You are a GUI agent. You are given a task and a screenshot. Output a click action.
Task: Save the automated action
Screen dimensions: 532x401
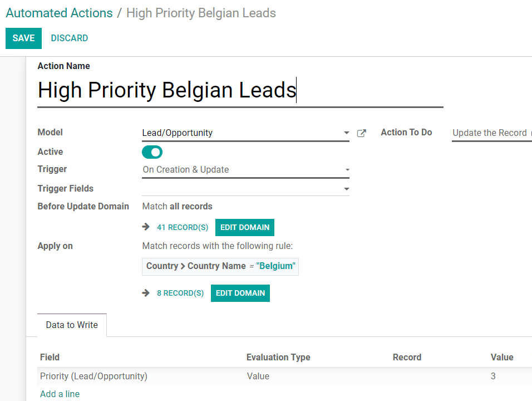(23, 38)
